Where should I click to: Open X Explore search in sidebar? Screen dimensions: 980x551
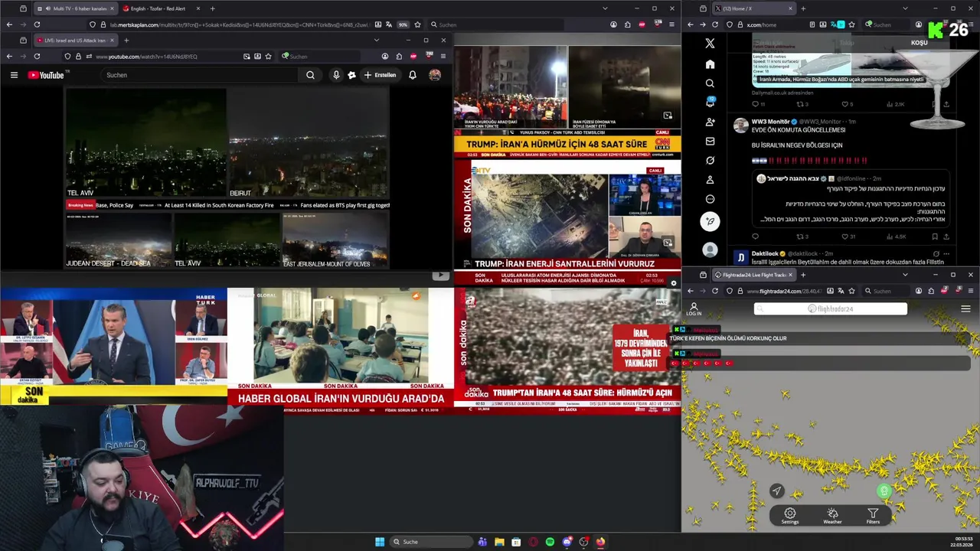pos(710,83)
